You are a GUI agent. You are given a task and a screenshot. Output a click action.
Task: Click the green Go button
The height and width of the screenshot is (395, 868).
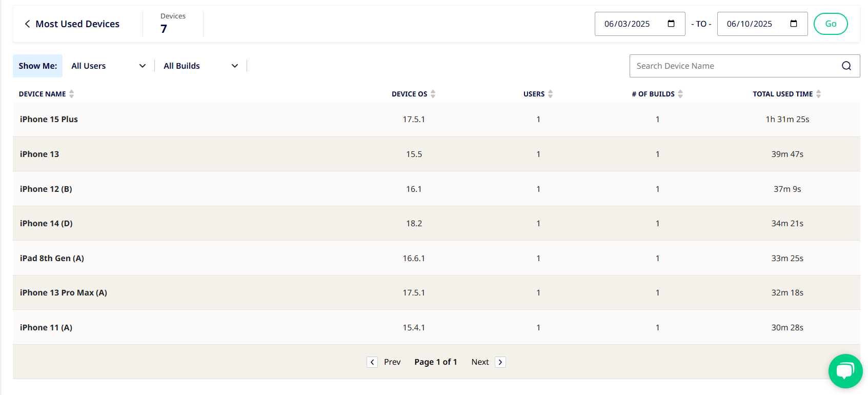point(831,24)
